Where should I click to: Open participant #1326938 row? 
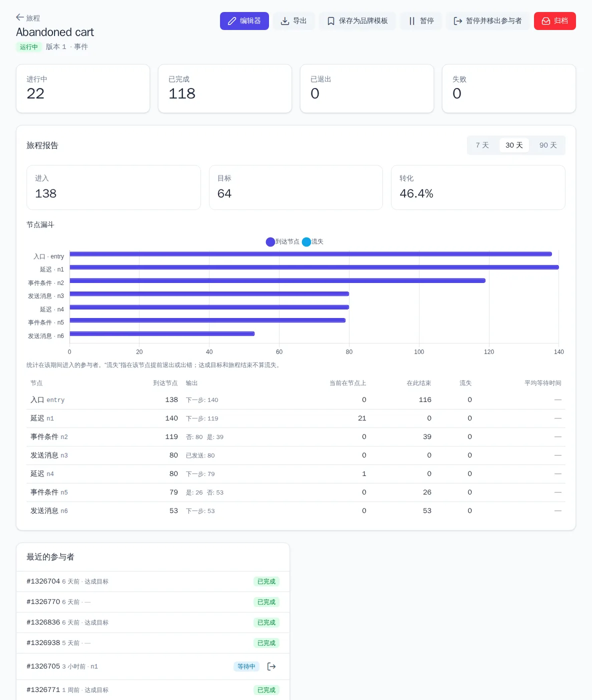[153, 643]
